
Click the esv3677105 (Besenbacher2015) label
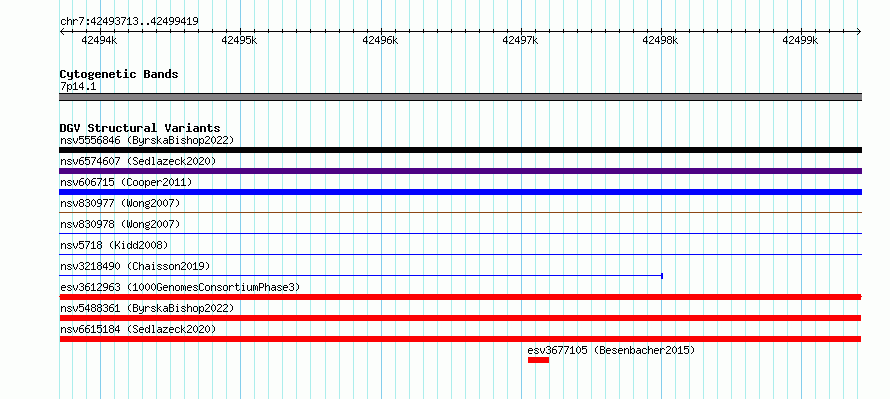point(611,350)
